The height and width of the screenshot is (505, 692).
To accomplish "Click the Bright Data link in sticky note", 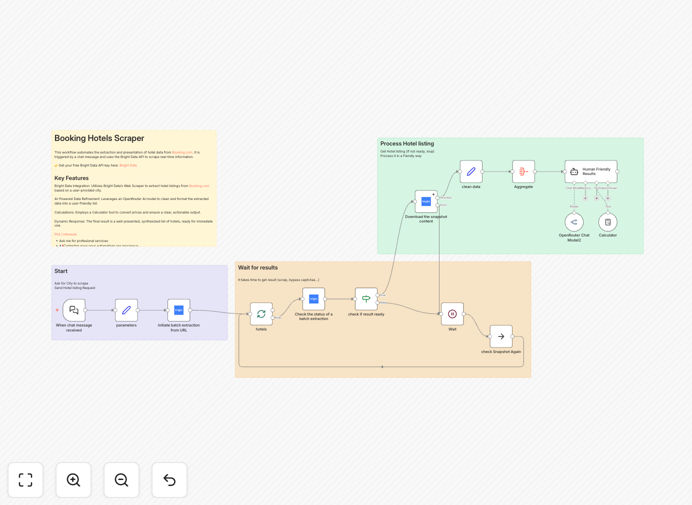I will pyautogui.click(x=128, y=166).
